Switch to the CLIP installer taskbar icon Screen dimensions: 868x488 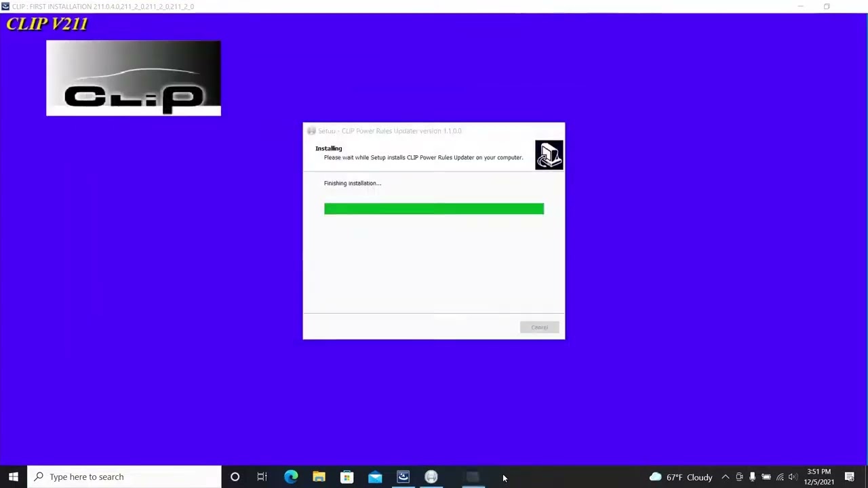coord(403,476)
